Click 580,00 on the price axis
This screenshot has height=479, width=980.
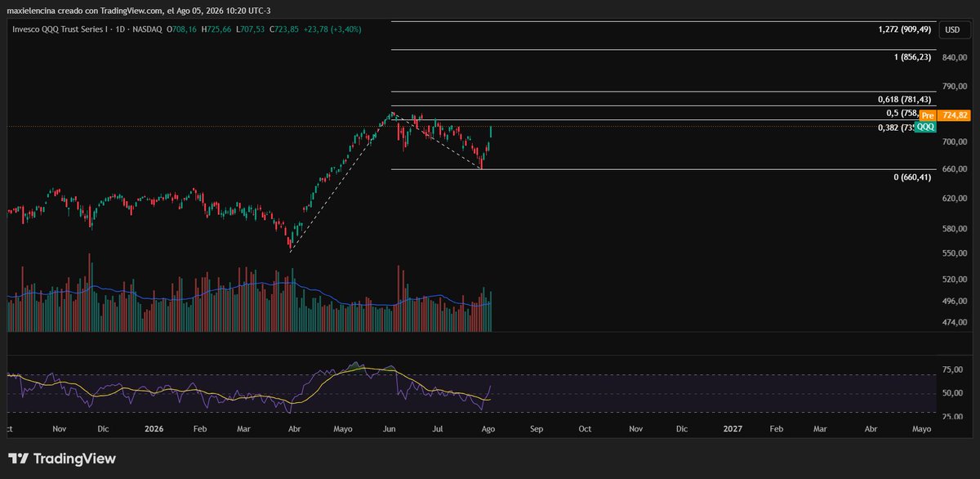pyautogui.click(x=955, y=230)
